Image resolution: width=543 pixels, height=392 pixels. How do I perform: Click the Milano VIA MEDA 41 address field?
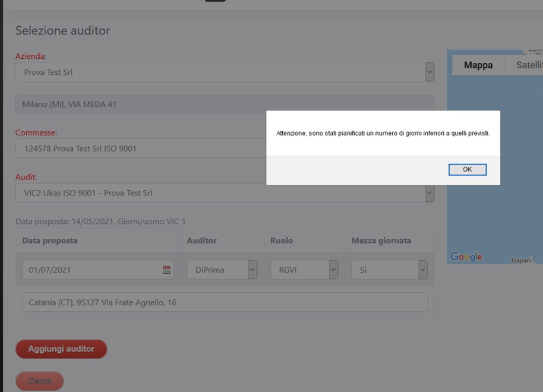coord(225,104)
